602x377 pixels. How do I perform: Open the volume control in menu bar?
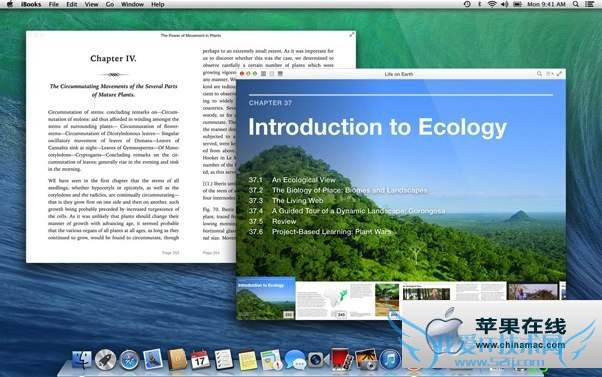[x=504, y=4]
